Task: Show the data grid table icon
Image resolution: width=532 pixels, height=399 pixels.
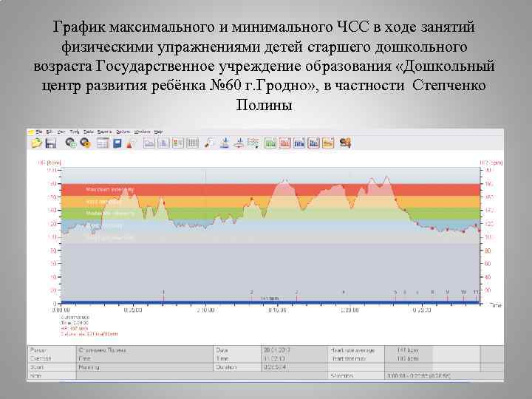Action: (x=192, y=143)
